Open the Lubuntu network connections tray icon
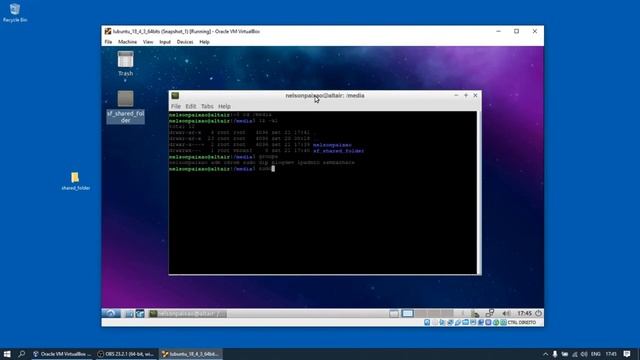 (490, 313)
